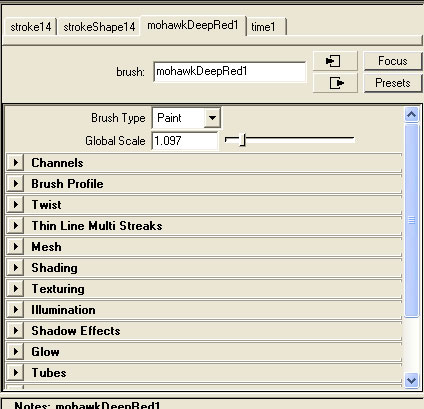Expand the Tubes section

click(15, 373)
